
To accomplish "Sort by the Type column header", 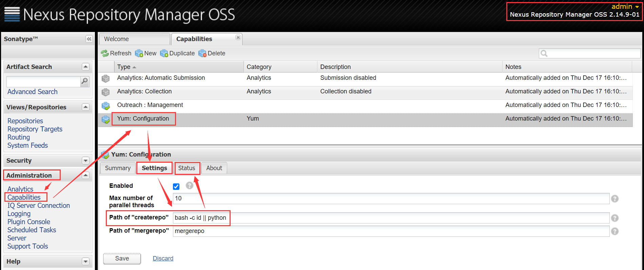I will [x=179, y=67].
